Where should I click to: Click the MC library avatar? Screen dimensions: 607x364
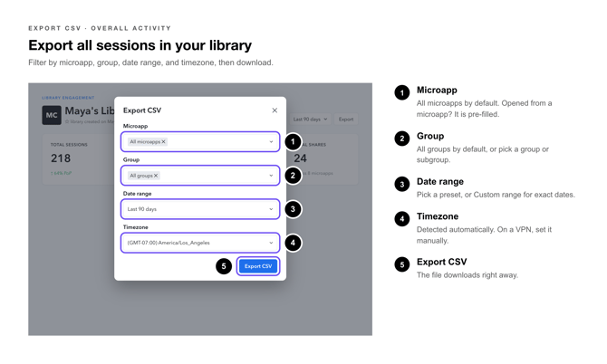pos(52,115)
